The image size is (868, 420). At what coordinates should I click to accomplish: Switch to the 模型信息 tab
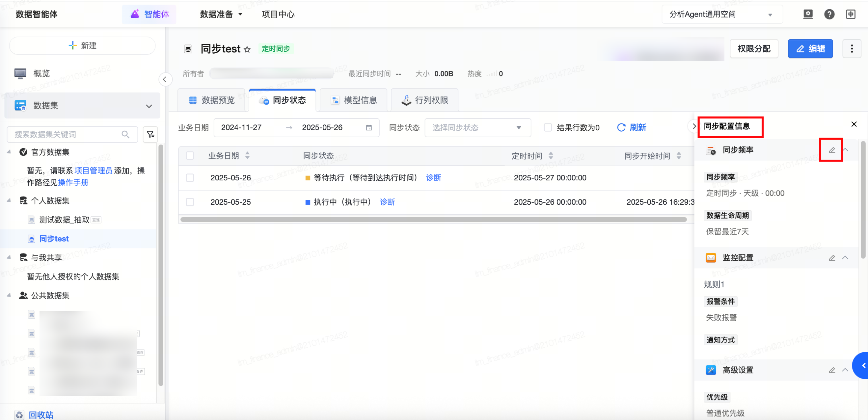[x=354, y=100]
